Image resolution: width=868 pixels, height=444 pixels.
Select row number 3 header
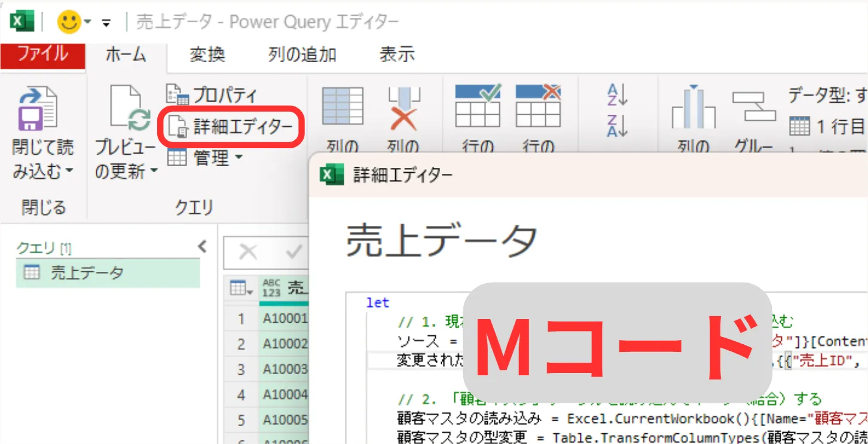click(242, 369)
